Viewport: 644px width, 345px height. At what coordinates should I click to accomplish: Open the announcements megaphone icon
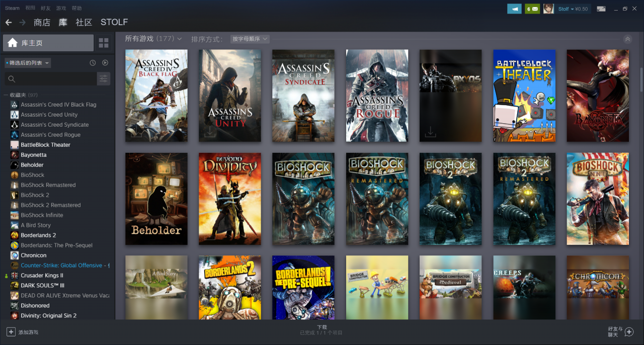[x=514, y=9]
